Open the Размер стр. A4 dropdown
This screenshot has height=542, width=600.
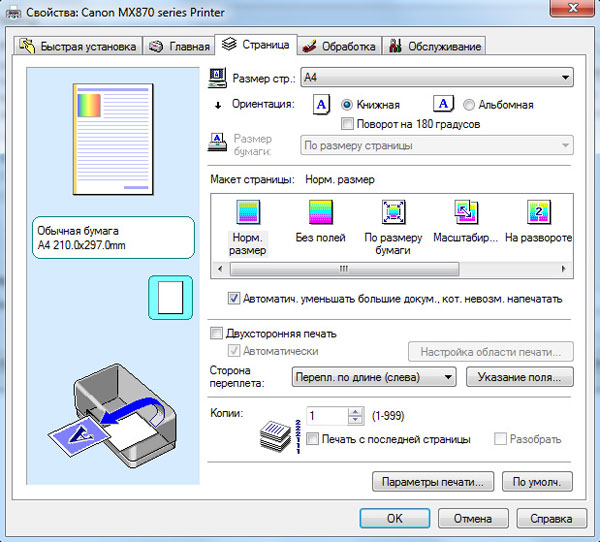pyautogui.click(x=437, y=78)
